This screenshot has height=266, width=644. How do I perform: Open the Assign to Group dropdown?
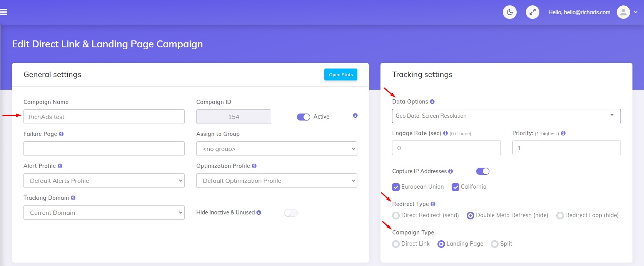(x=276, y=149)
